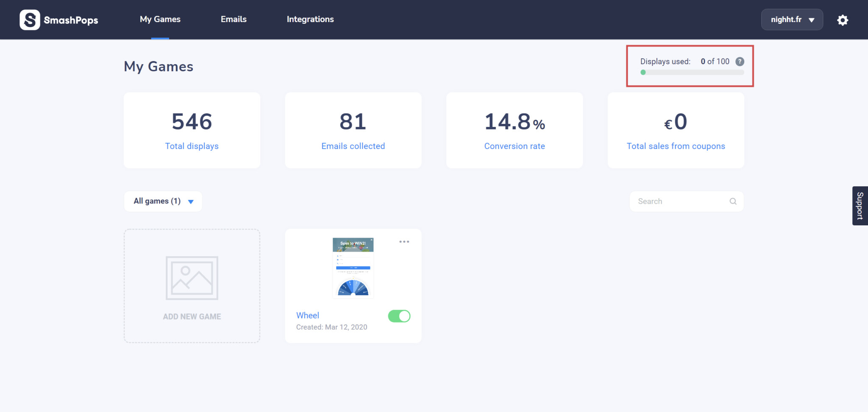Screen dimensions: 868x412
Task: Click the Displays used help icon
Action: [x=740, y=62]
